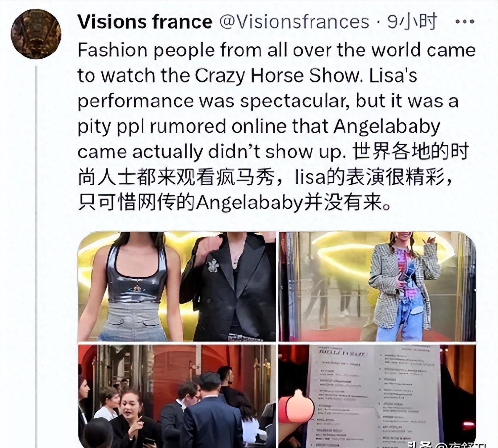This screenshot has height=448, width=498.
Task: Open photo of crowd outside red entrance
Action: [x=177, y=396]
